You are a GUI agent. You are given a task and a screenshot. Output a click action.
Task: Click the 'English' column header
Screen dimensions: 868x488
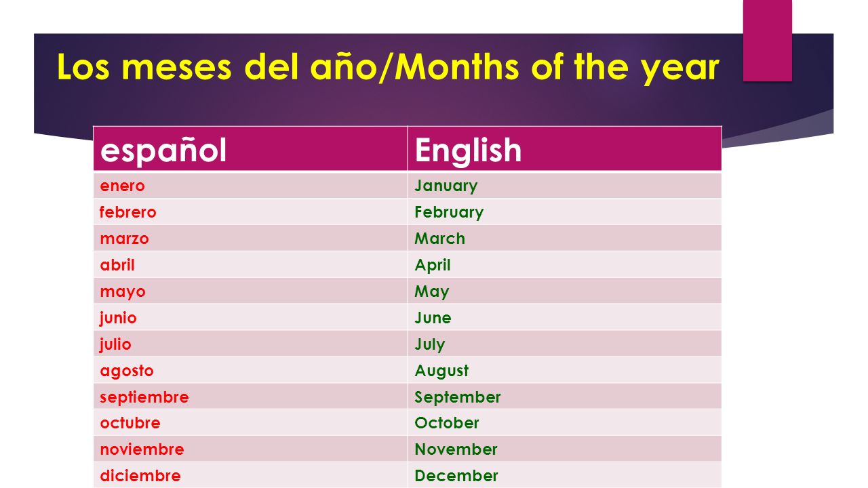tap(564, 149)
